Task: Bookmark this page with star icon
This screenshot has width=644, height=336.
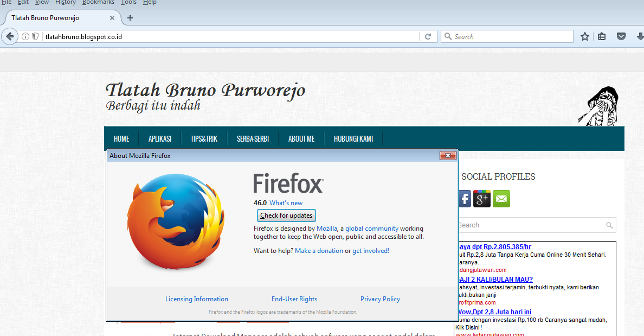Action: tap(585, 36)
